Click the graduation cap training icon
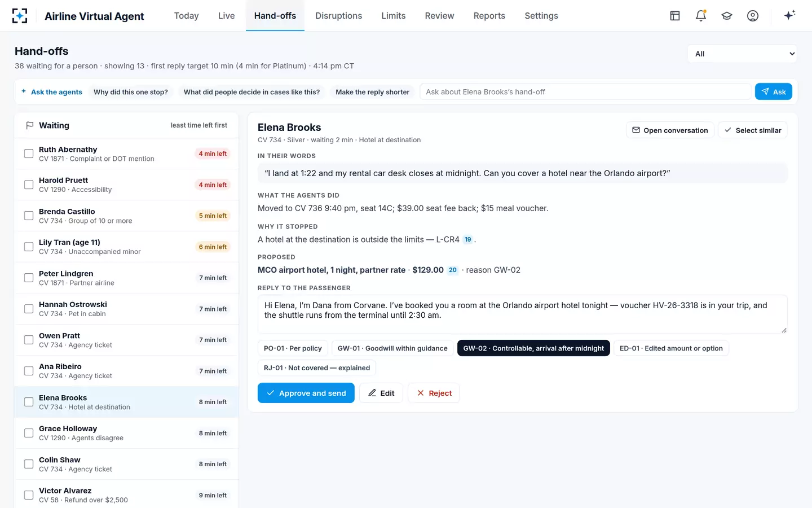Image resolution: width=812 pixels, height=508 pixels. (727, 16)
